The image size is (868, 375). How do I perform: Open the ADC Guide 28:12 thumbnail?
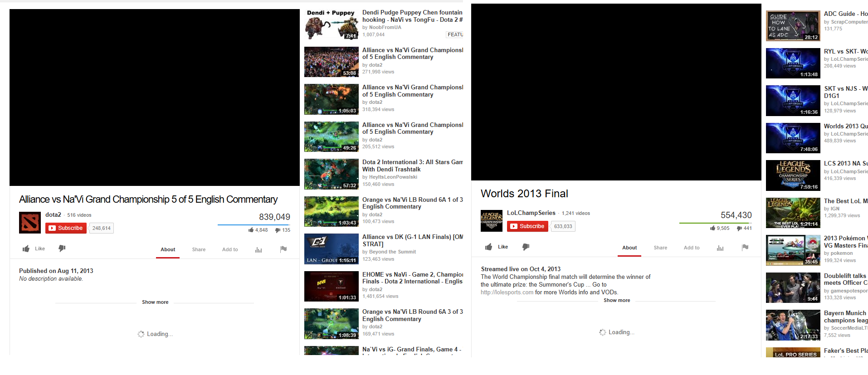(793, 26)
